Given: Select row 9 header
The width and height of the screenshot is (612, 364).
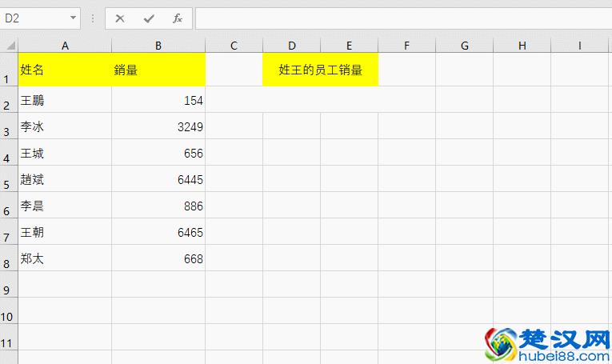Looking at the screenshot, I should click(x=9, y=285).
